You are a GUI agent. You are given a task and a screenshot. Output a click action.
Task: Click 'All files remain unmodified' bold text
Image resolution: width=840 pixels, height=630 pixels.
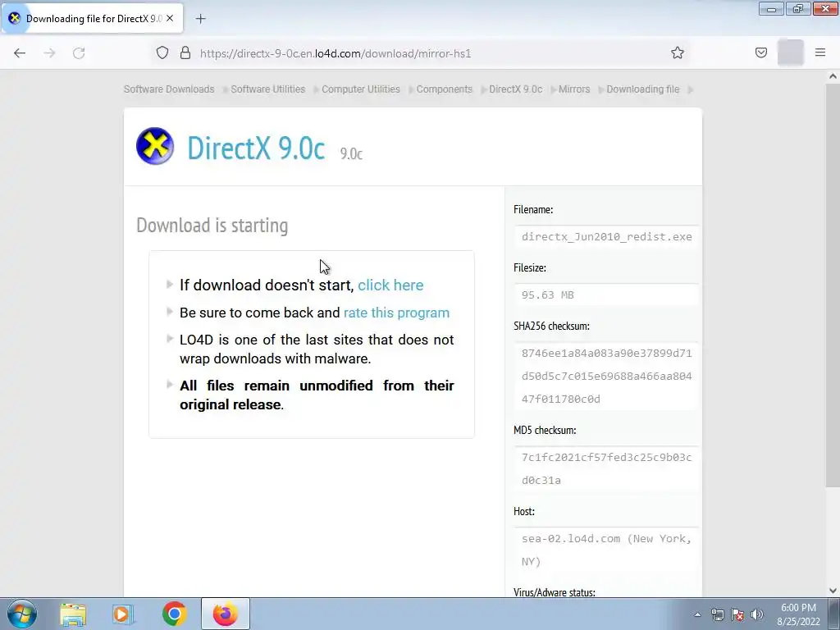pos(317,395)
